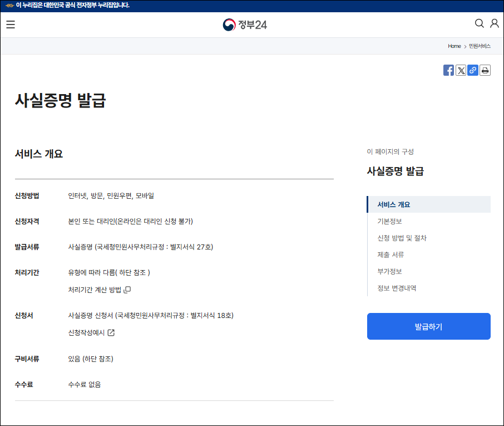Click the 처리기간 row label

27,272
